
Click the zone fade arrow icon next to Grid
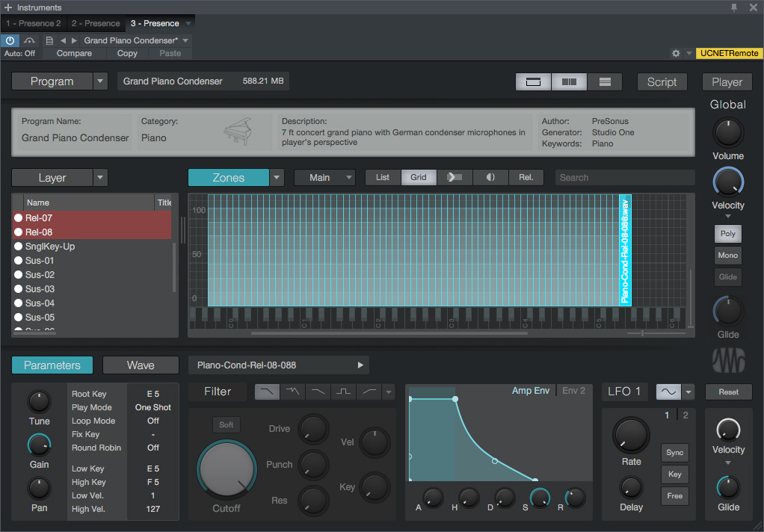455,177
